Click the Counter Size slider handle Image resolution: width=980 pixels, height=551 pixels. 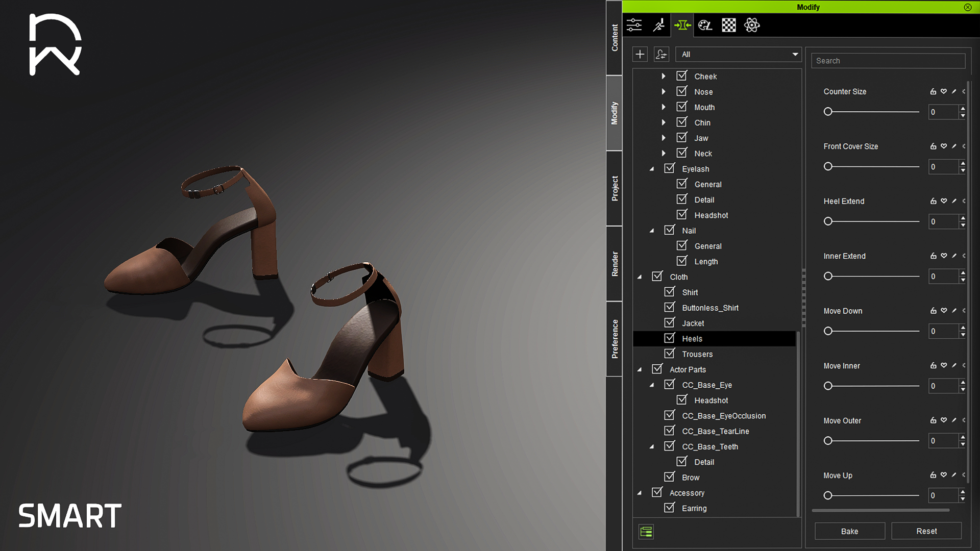coord(828,112)
